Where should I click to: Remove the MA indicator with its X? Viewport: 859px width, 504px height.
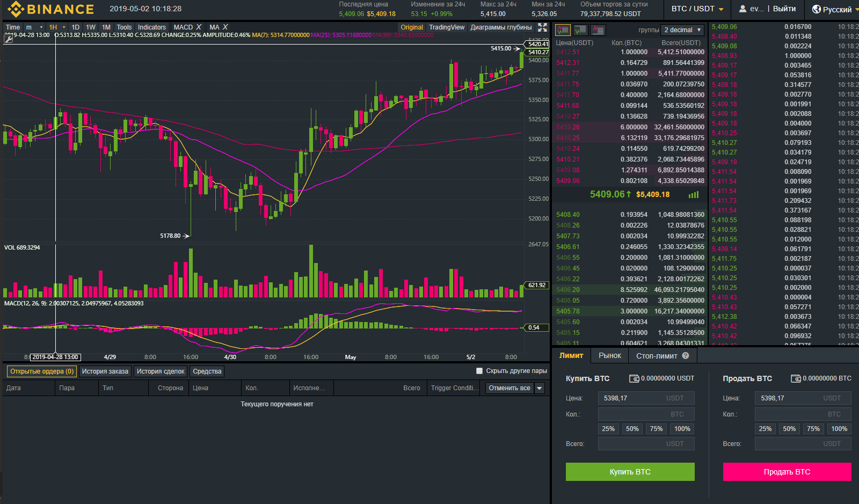pyautogui.click(x=225, y=27)
